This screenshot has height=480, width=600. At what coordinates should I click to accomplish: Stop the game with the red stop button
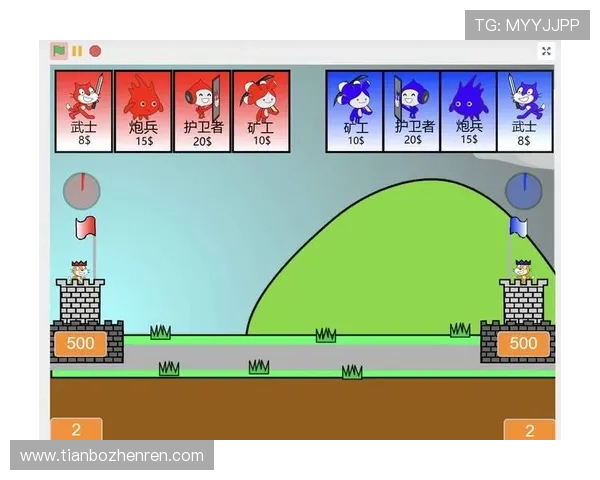[95, 50]
